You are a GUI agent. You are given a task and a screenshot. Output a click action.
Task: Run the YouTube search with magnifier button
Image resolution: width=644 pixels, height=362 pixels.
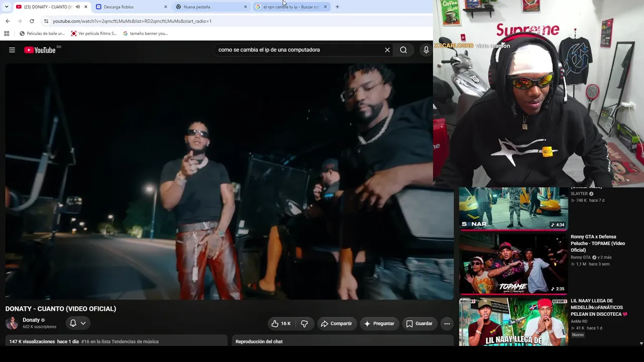404,50
